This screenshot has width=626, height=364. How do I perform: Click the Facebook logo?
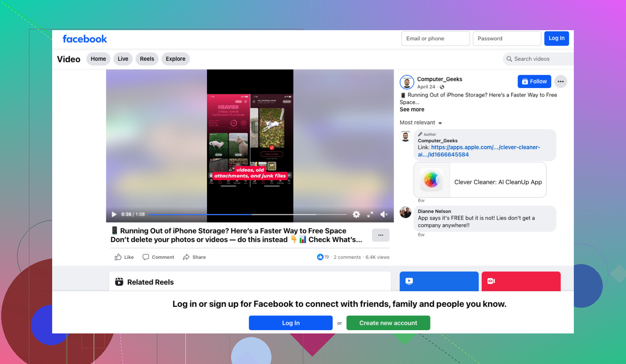(x=85, y=39)
